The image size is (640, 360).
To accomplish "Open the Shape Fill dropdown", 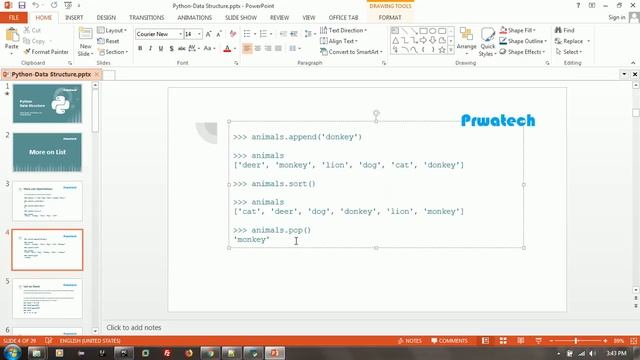I will pos(518,30).
